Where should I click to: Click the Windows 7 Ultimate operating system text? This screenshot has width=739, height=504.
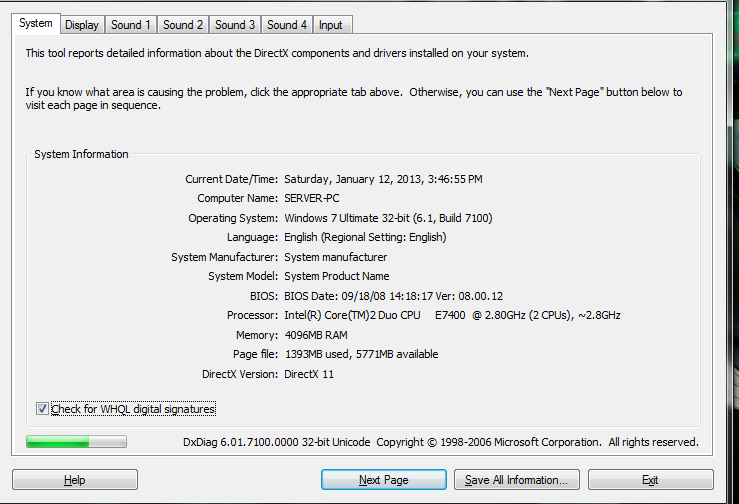click(x=388, y=218)
